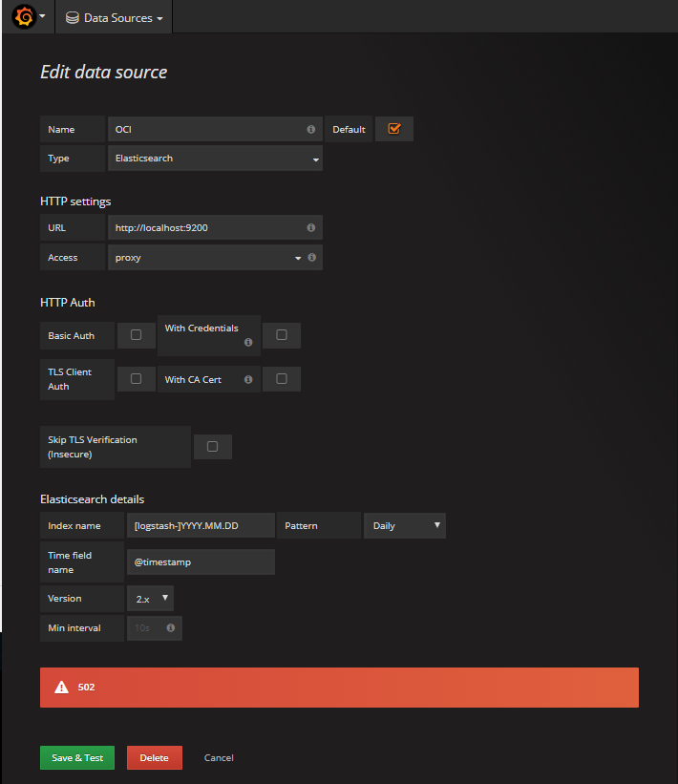The image size is (678, 784).
Task: Click the info icon in the URL field
Action: tap(311, 227)
